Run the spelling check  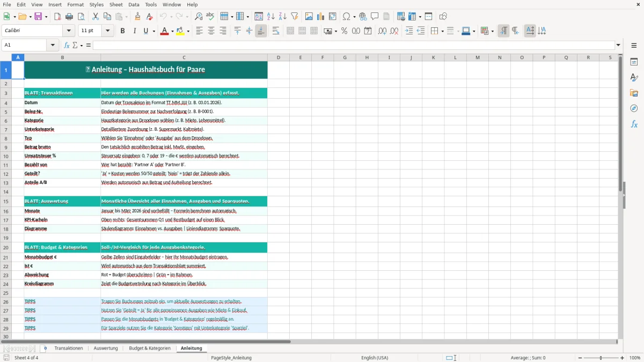tap(210, 17)
